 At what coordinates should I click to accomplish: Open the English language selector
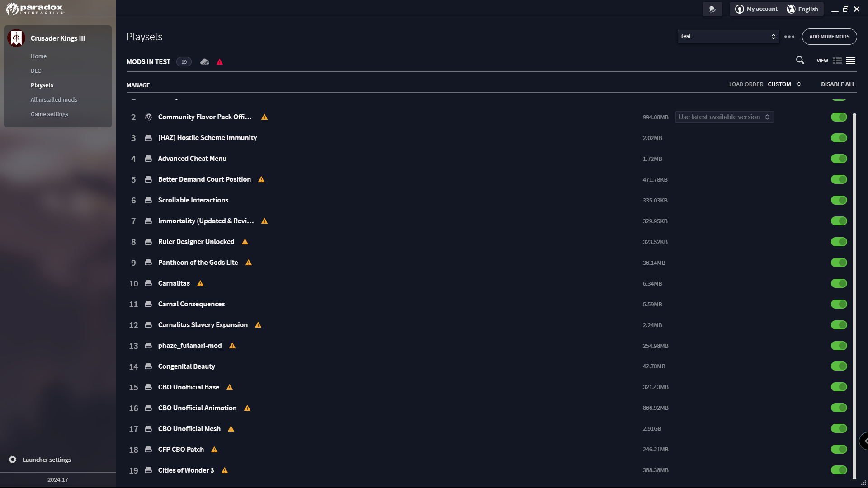tap(803, 9)
